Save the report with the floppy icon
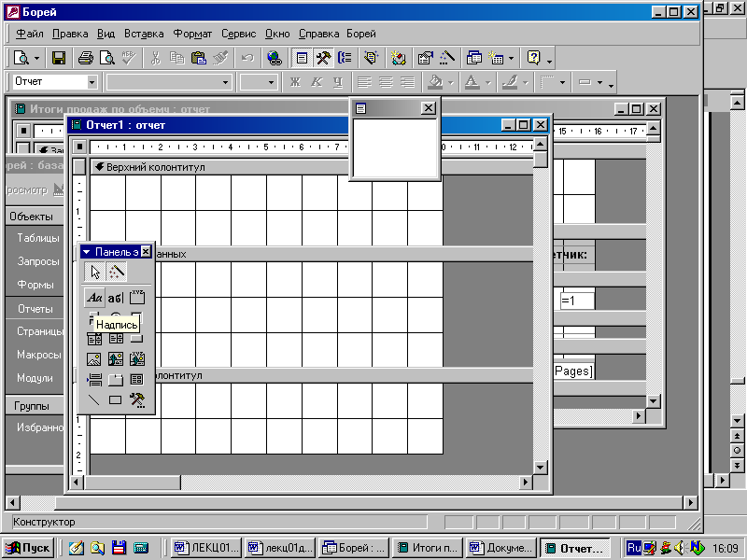The height and width of the screenshot is (560, 747). [x=58, y=58]
